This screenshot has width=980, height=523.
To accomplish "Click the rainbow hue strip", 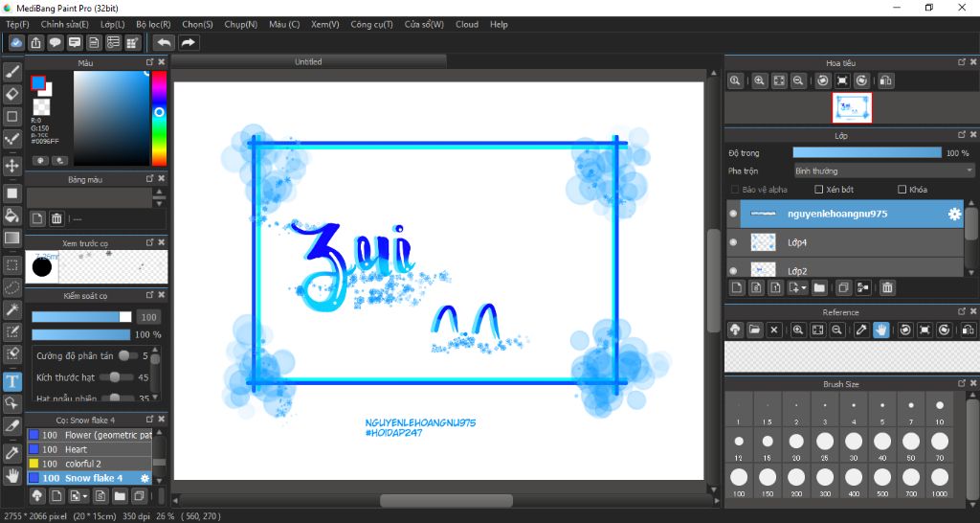I will tap(160, 118).
